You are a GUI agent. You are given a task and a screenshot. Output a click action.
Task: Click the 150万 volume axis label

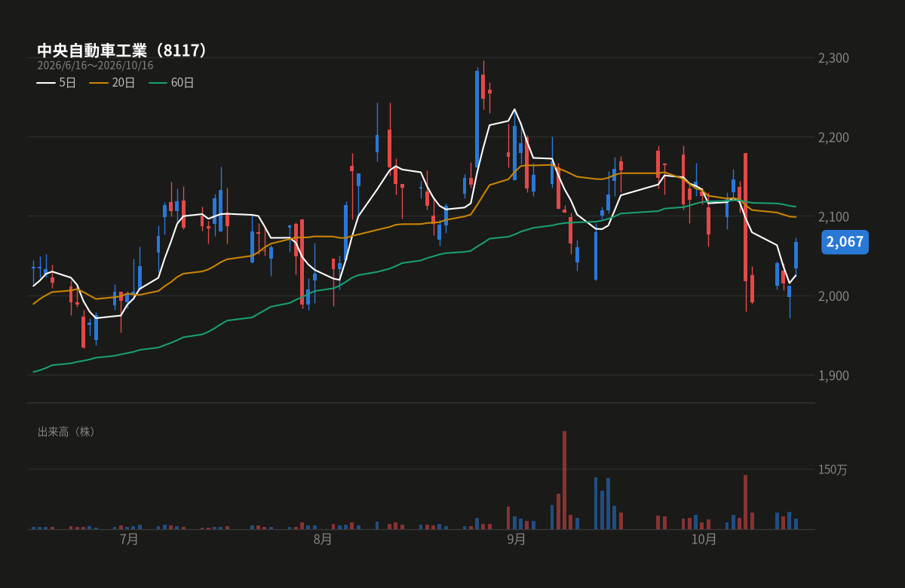833,470
